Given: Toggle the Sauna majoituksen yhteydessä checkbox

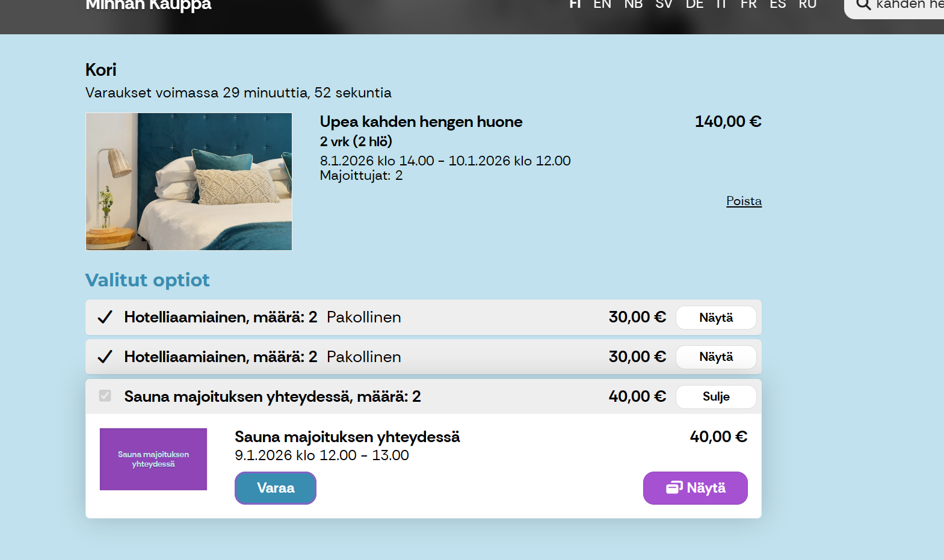Looking at the screenshot, I should click(x=105, y=396).
